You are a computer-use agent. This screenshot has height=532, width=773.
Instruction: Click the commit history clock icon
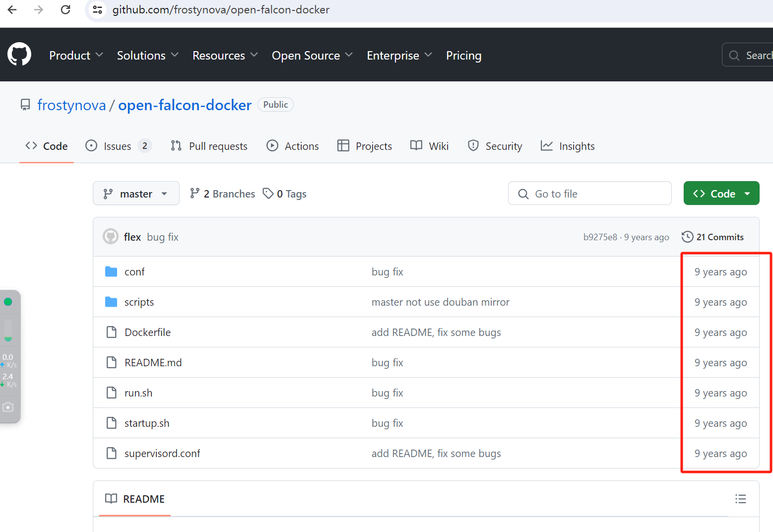[687, 237]
